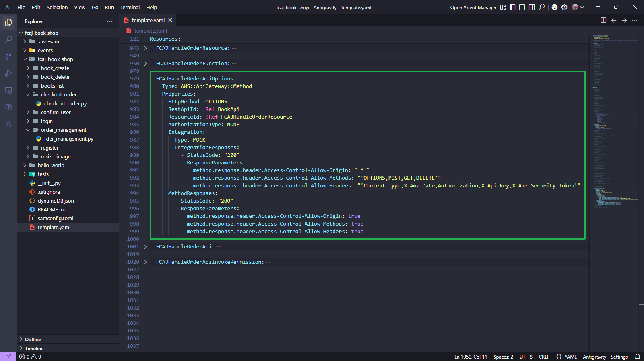Change line ending via CRLF
The image size is (644, 361).
[544, 357]
